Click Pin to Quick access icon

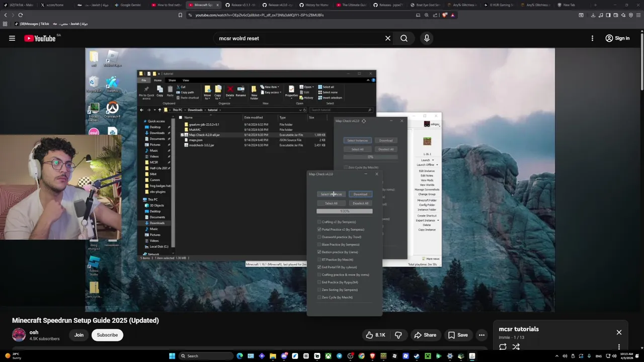(x=146, y=92)
